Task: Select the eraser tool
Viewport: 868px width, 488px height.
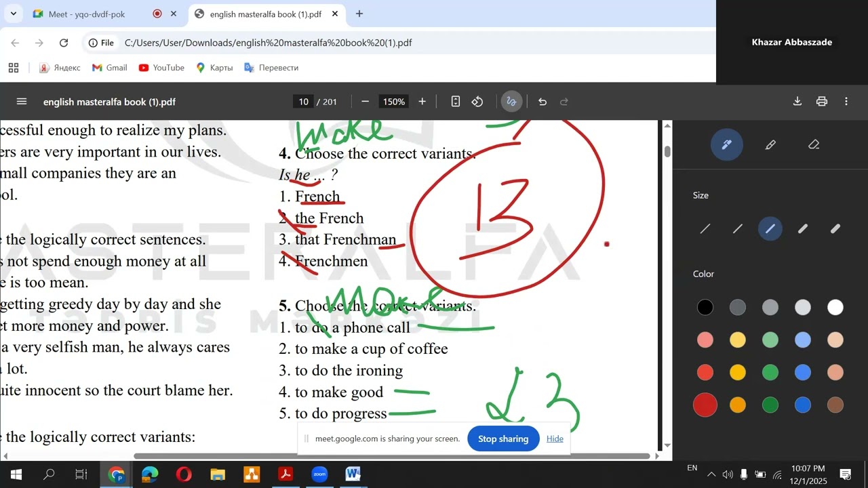Action: pyautogui.click(x=814, y=144)
